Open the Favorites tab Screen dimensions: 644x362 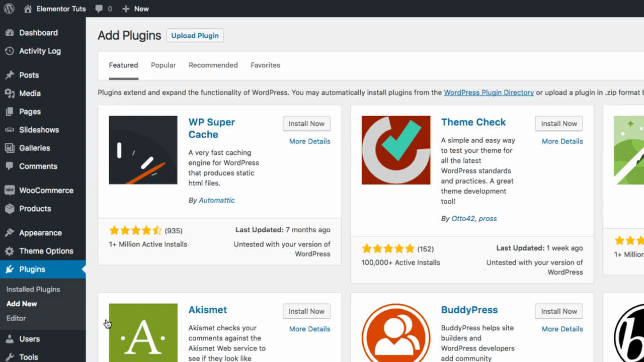(265, 65)
